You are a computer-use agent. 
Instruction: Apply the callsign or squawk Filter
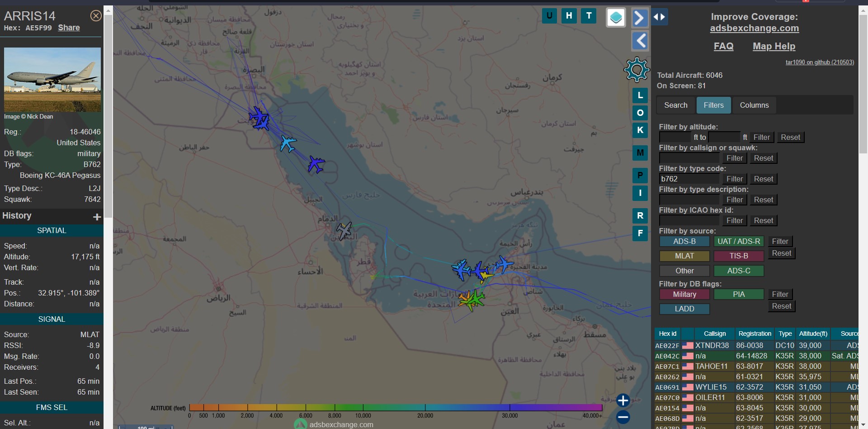coord(735,158)
